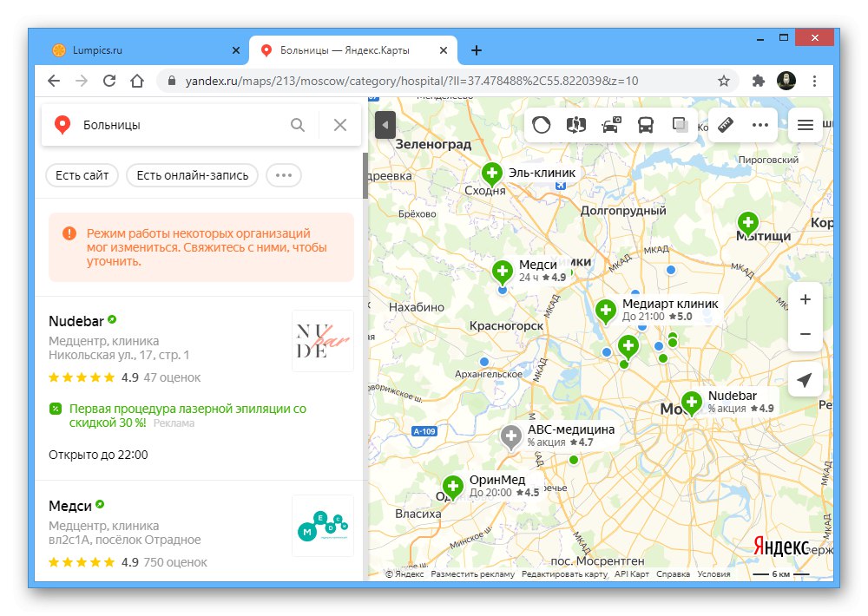Expand more tools with the ellipsis icon
Image resolution: width=868 pixels, height=616 pixels.
tap(759, 125)
